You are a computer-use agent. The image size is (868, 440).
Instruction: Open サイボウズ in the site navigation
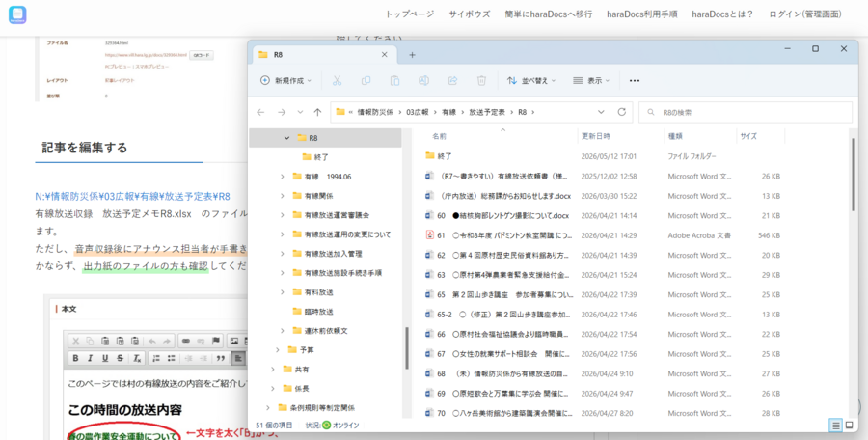tap(470, 14)
